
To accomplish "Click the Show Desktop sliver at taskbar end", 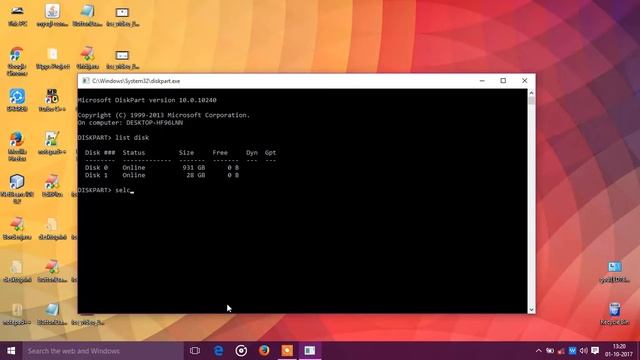I will point(638,351).
